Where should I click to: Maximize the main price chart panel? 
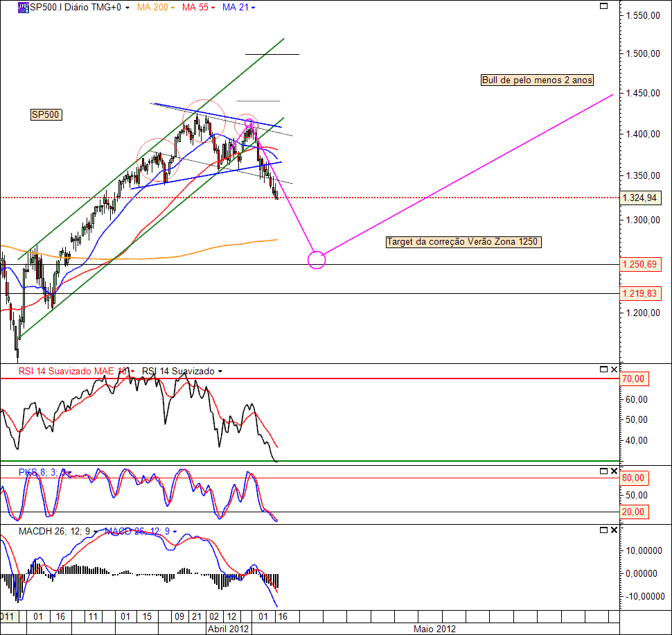coord(603,6)
